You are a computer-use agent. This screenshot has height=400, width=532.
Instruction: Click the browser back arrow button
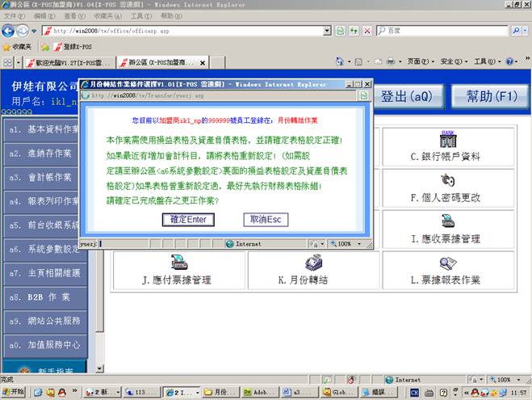pyautogui.click(x=10, y=30)
